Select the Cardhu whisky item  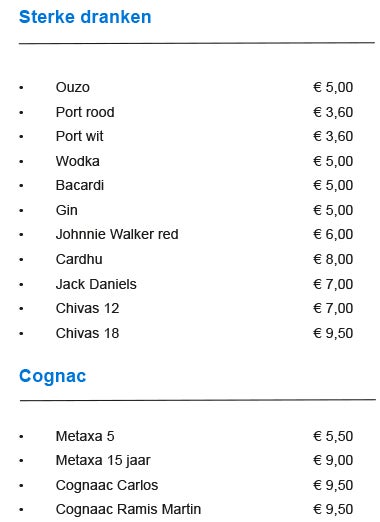coord(79,259)
